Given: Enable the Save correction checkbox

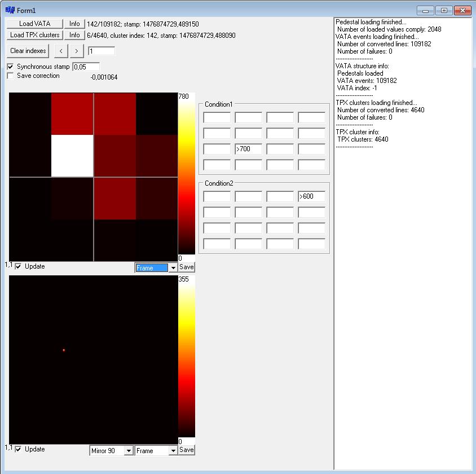Looking at the screenshot, I should [10, 76].
